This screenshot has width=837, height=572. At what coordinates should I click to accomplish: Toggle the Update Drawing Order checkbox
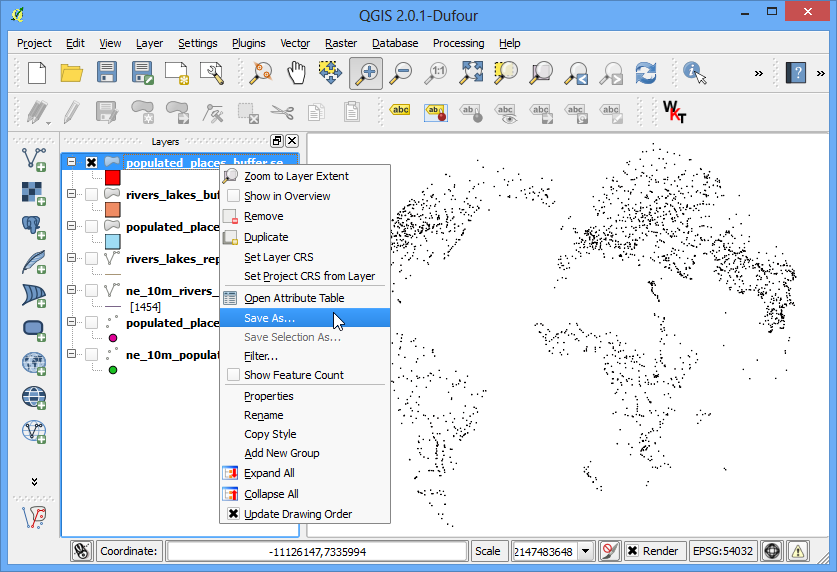[x=233, y=513]
